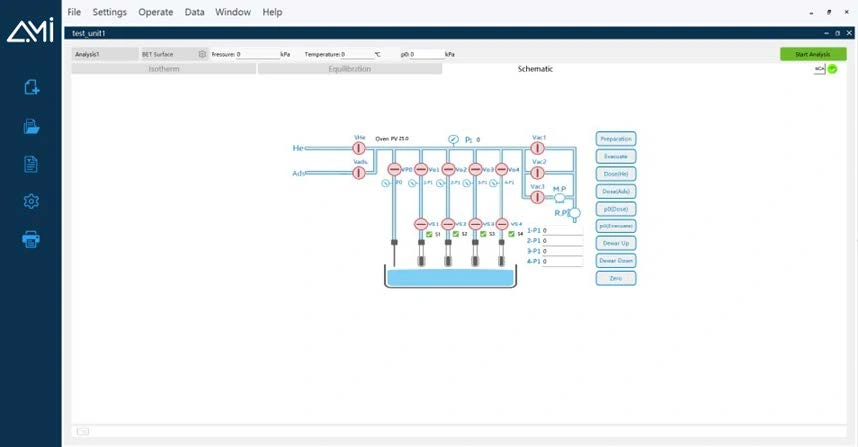The width and height of the screenshot is (858, 447).
Task: Click the Dewar Up button
Action: [615, 243]
